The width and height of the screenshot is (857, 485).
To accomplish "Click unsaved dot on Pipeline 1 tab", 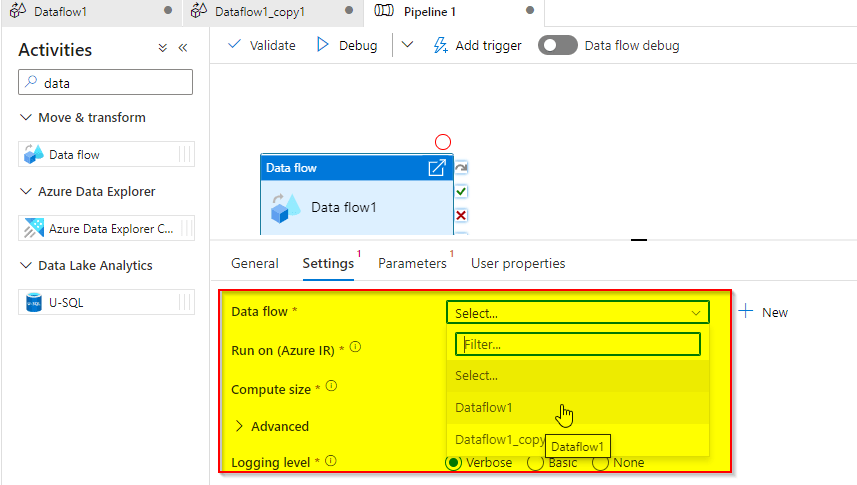I will tap(530, 10).
